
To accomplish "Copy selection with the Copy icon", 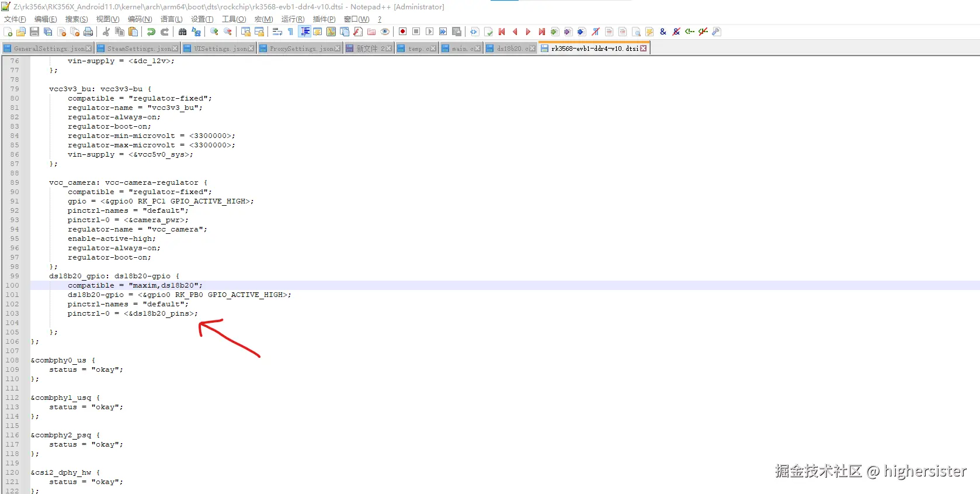I will click(x=120, y=32).
